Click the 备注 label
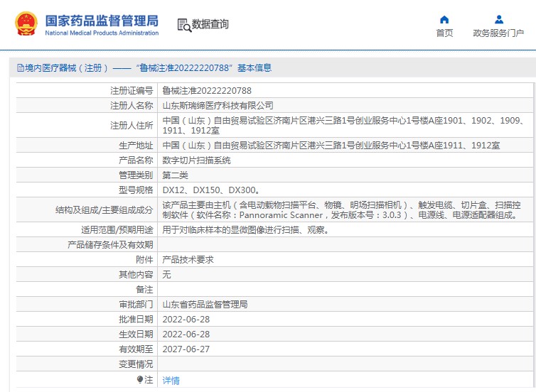This screenshot has height=392, width=536. 144,290
